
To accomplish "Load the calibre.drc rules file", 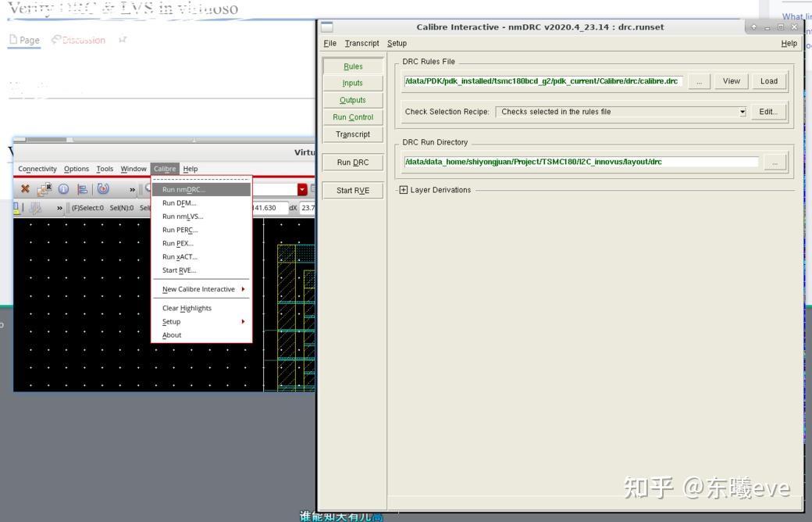I will 768,80.
